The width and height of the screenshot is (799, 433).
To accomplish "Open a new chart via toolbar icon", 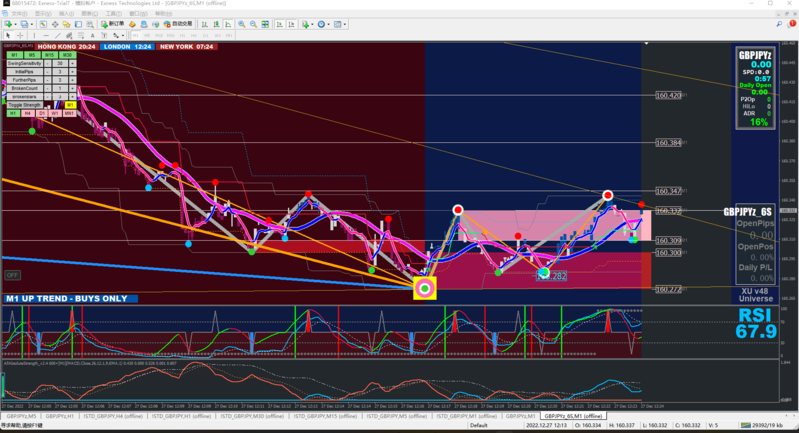I will [8, 24].
